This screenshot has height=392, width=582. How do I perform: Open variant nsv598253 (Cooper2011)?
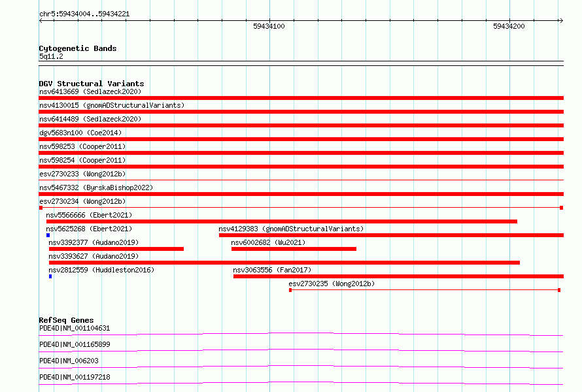[82, 146]
